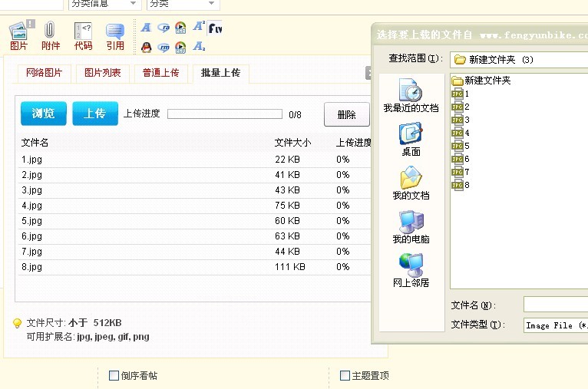
Task: Open the 查找范围 folder combo box
Action: tap(518, 59)
